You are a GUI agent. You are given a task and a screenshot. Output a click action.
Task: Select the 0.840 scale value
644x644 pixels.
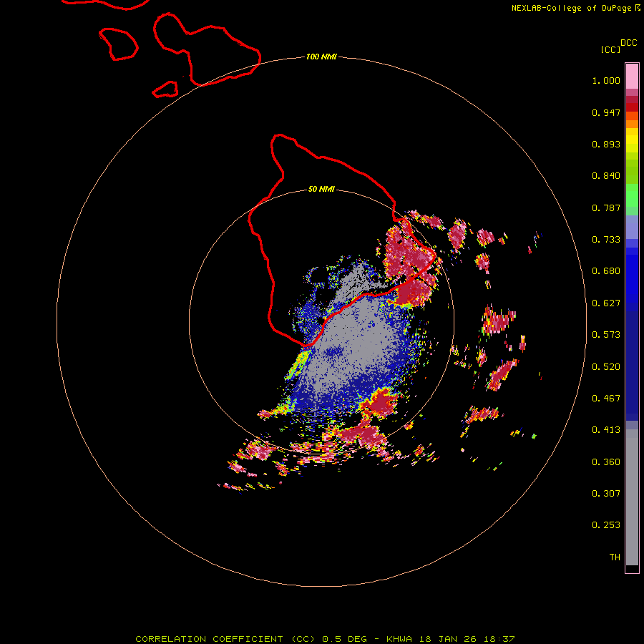606,176
